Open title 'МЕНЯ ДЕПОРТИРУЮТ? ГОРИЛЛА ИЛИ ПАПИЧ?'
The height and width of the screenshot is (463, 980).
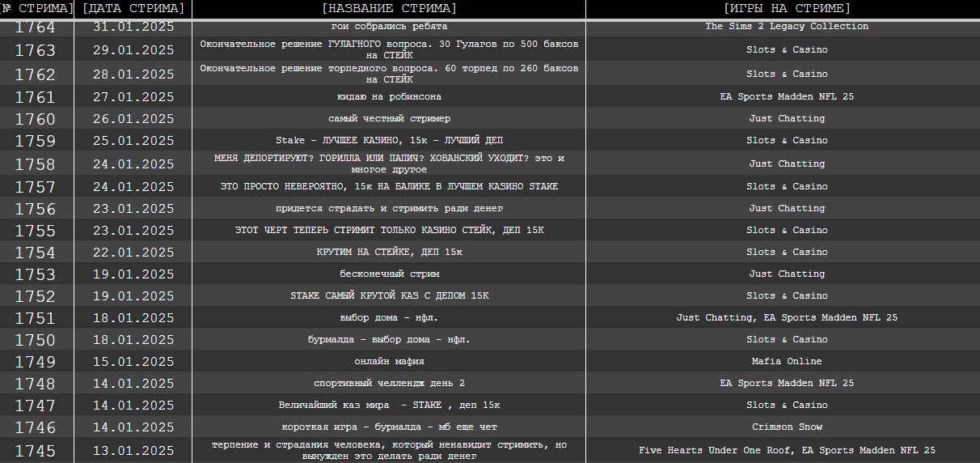[389, 164]
